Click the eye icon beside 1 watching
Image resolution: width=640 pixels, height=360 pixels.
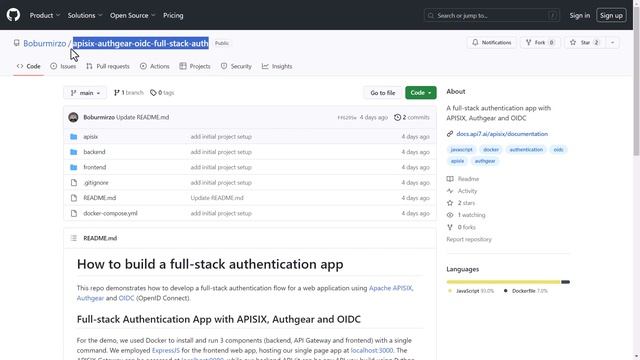tap(450, 215)
